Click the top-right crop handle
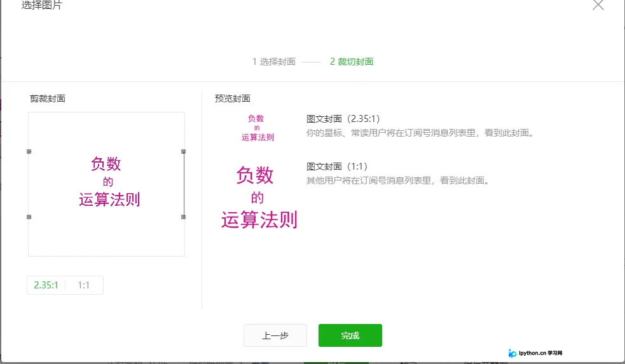Image resolution: width=625 pixels, height=364 pixels. 183,151
